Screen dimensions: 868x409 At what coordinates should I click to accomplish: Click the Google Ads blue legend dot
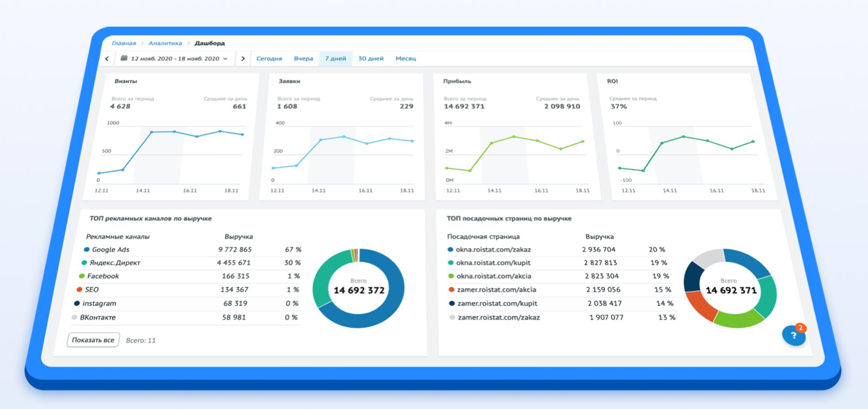87,249
